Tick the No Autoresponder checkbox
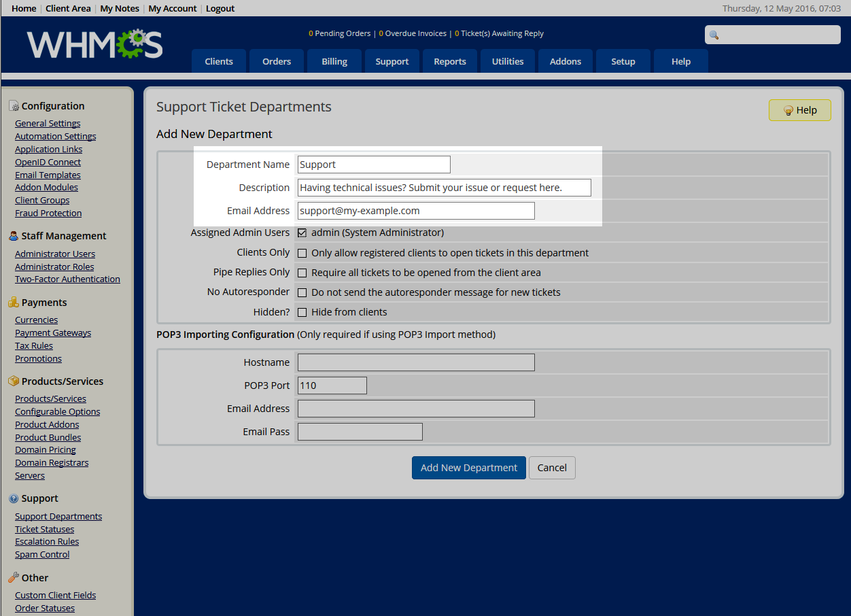 (302, 293)
